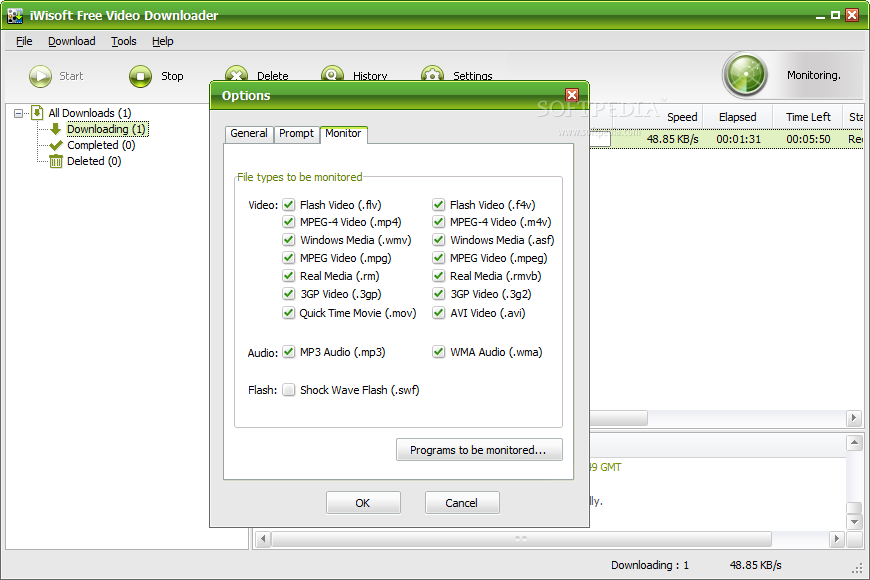Switch to the Prompt tab
870x580 pixels.
click(x=296, y=134)
